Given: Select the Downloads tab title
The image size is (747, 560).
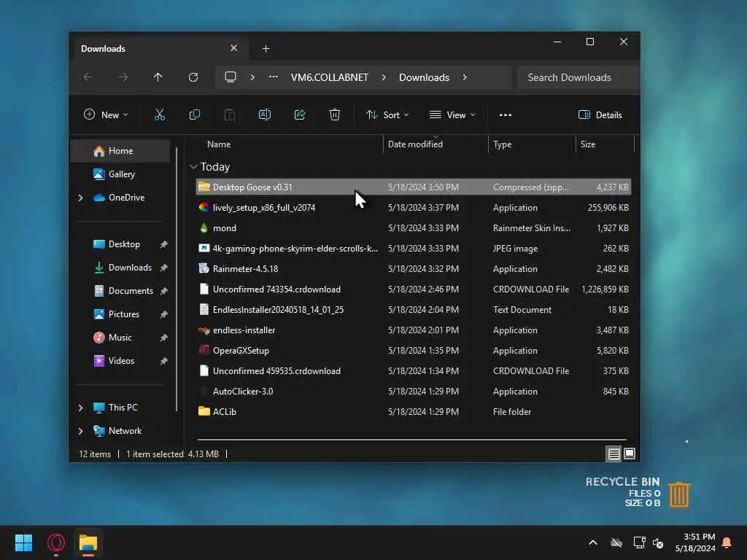Looking at the screenshot, I should point(103,49).
